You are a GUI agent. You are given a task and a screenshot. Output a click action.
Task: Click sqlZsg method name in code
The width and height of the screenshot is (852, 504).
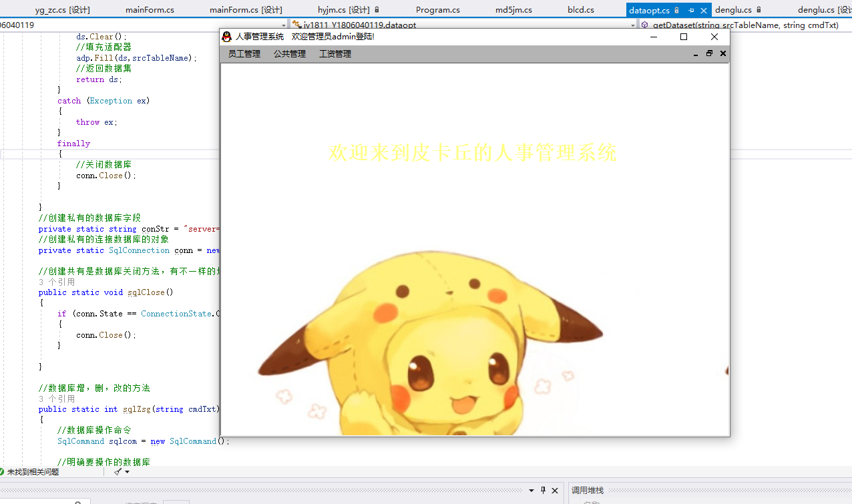coord(138,409)
